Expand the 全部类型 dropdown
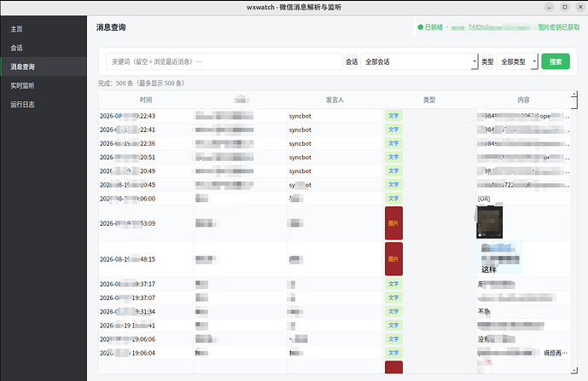 pyautogui.click(x=517, y=61)
